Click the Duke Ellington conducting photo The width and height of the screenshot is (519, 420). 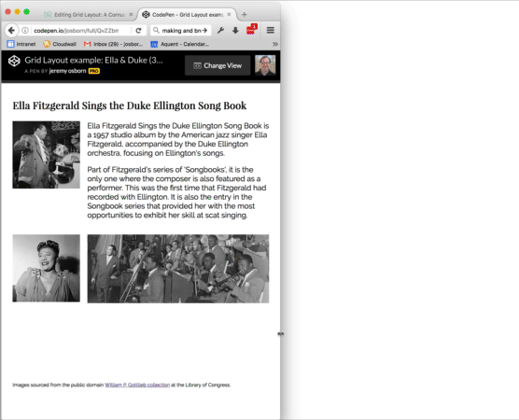(x=47, y=155)
